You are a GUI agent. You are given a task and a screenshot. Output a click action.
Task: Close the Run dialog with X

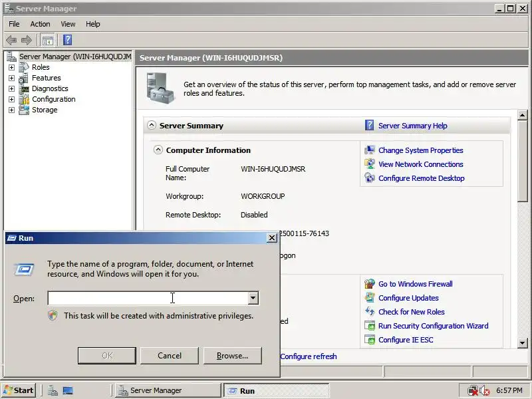coord(272,238)
